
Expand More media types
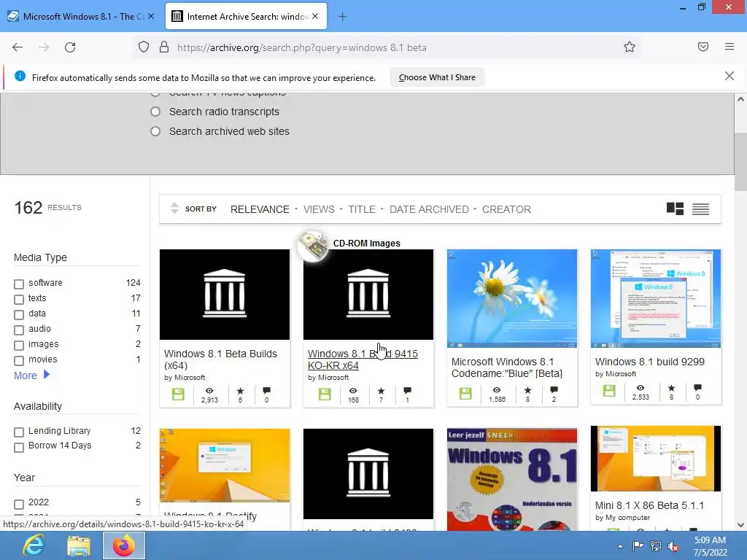tap(31, 376)
